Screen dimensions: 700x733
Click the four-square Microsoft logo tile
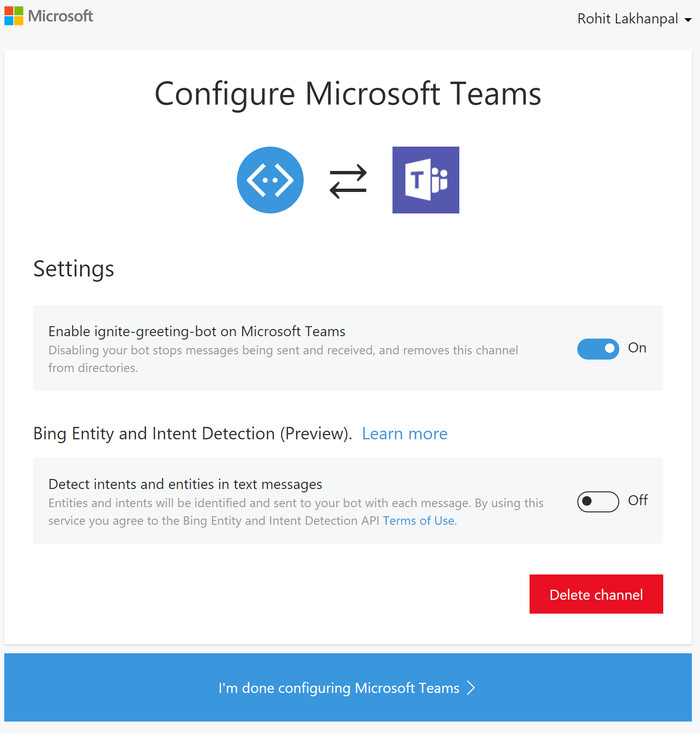[13, 16]
